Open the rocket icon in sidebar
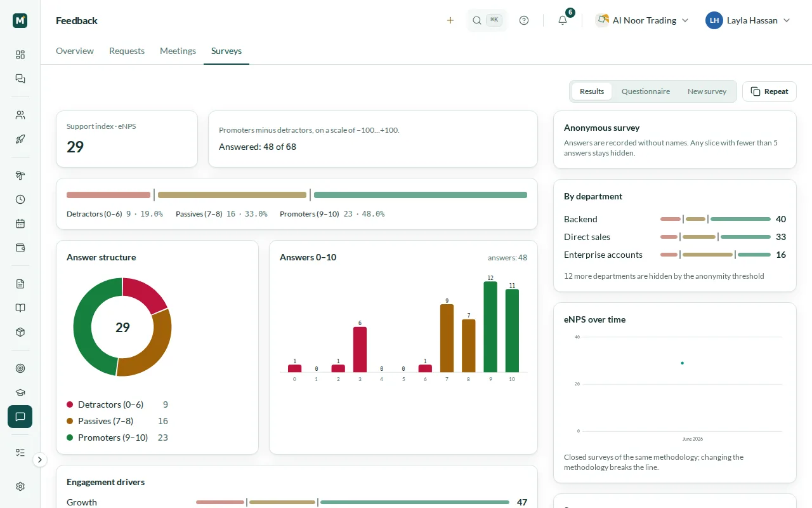 (x=20, y=139)
